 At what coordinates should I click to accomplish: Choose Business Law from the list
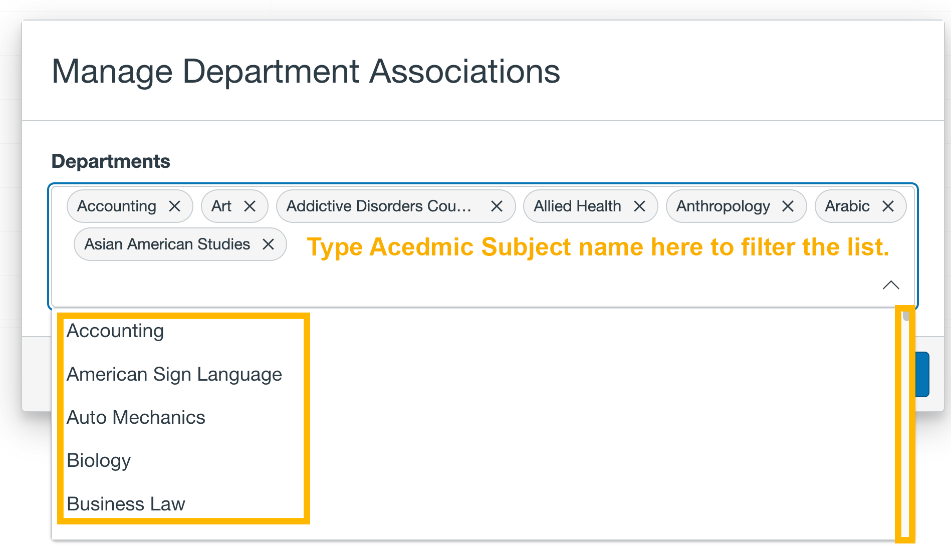pos(126,504)
